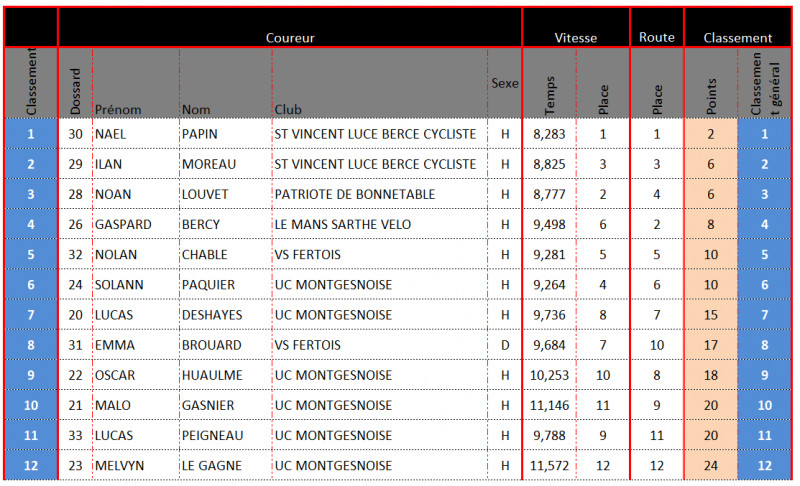The image size is (800, 486).
Task: Select the 'Prénom' column header
Action: (118, 109)
